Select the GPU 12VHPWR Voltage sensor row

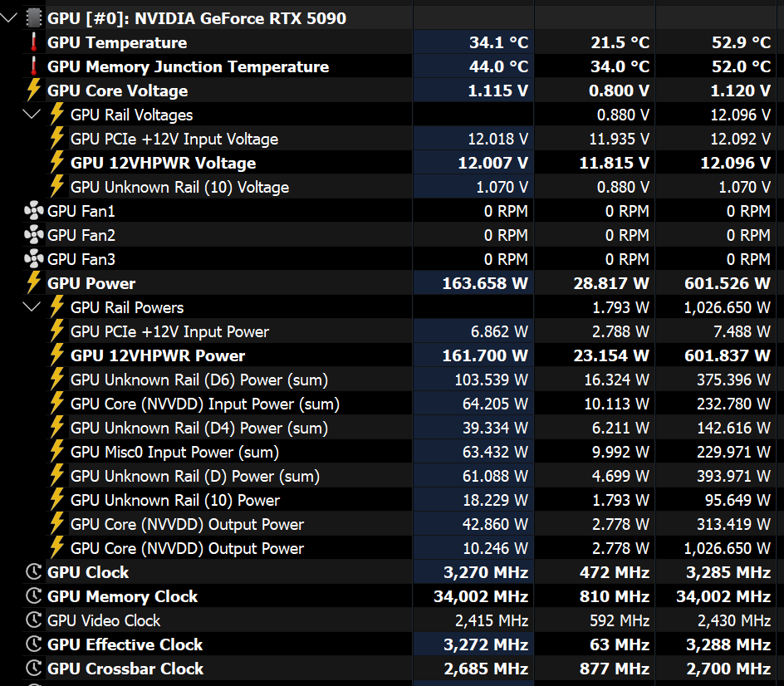tap(163, 163)
